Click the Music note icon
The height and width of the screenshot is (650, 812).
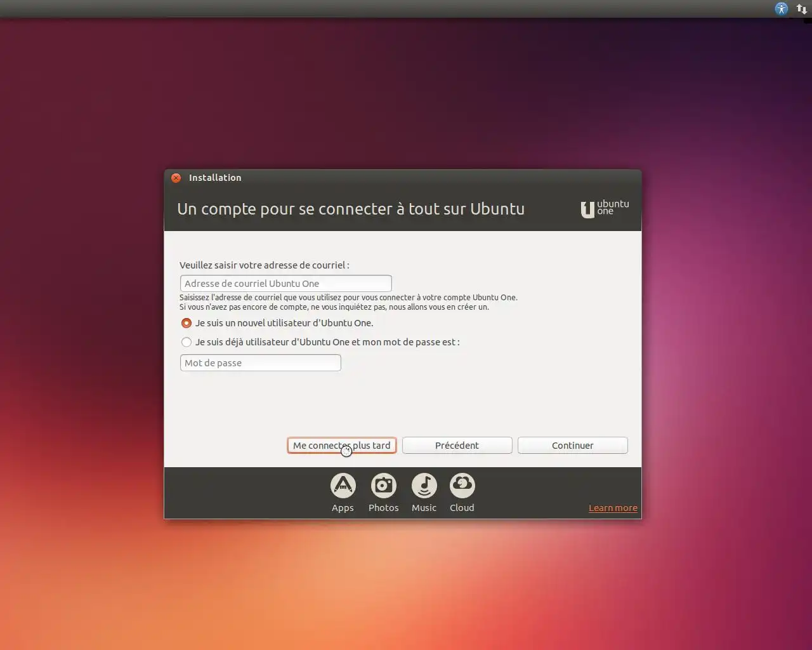point(424,486)
